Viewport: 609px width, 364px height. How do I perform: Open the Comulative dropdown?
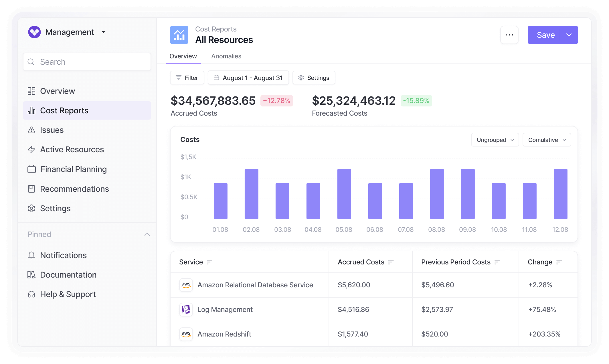tap(547, 140)
